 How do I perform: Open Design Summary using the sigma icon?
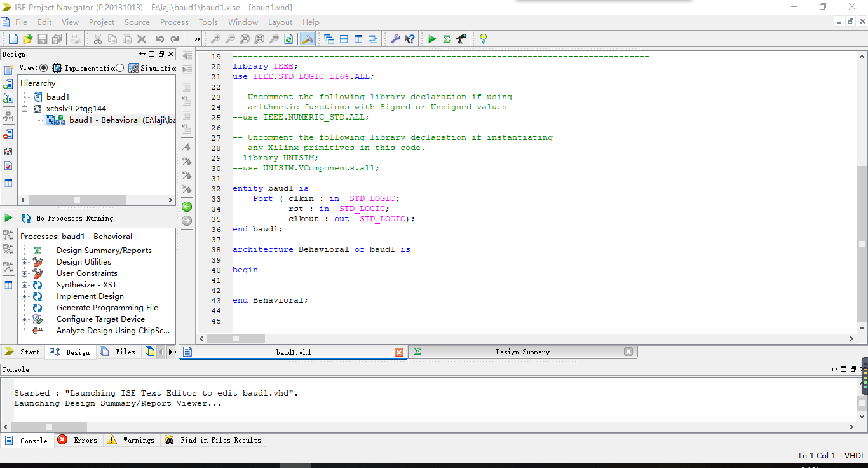coord(447,39)
